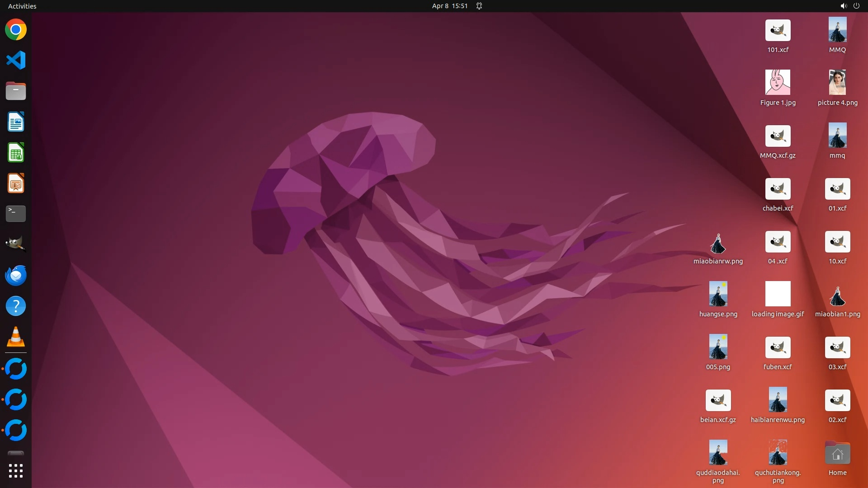Launch VLC media player from dock
The width and height of the screenshot is (868, 488).
[16, 337]
